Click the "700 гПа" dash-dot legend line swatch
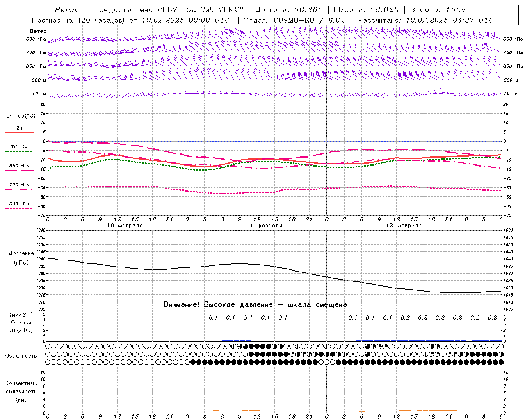 18,189
